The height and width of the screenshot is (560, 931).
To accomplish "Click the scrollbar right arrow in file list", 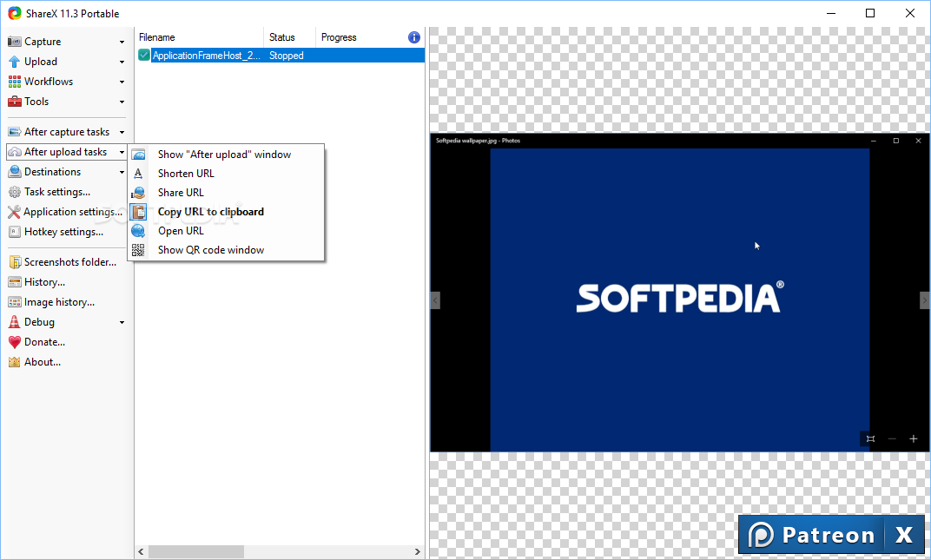I will 418,551.
